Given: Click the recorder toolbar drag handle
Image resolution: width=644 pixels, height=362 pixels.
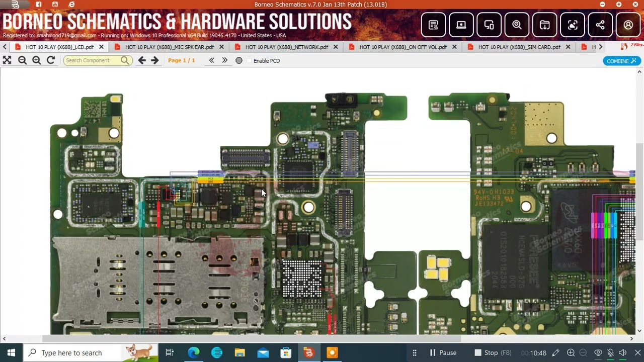Looking at the screenshot, I should (x=415, y=353).
